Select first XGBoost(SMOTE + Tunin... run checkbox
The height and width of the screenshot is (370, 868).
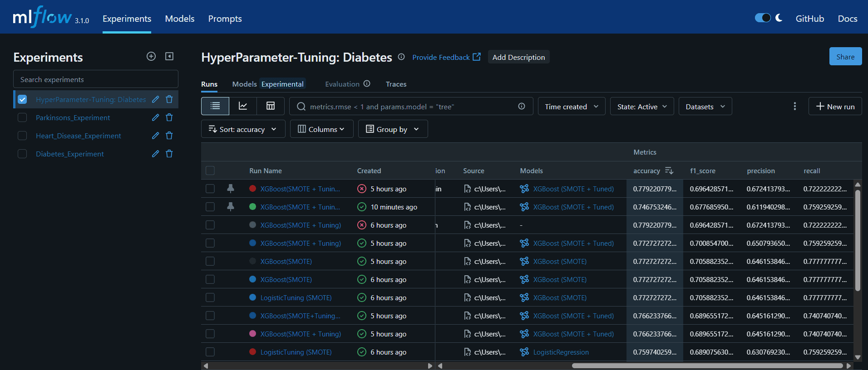(210, 189)
